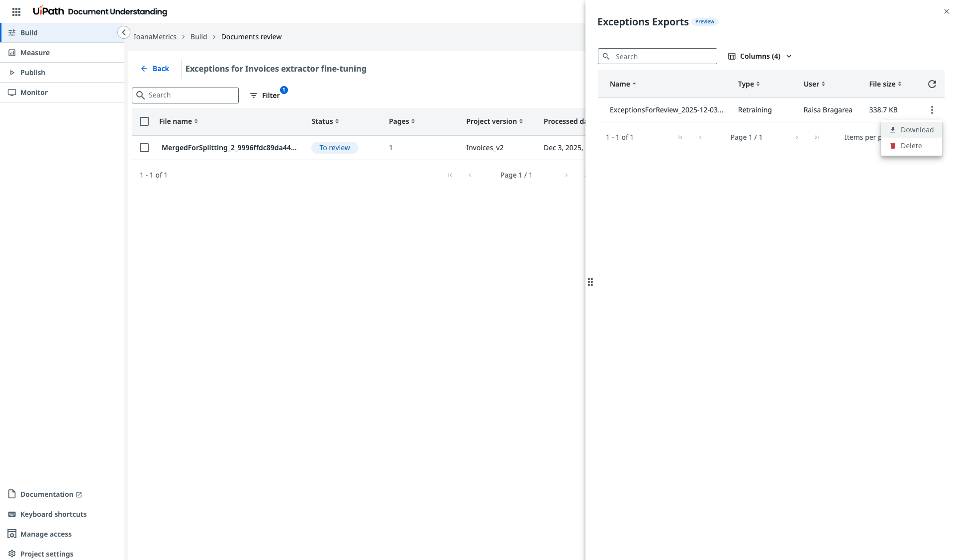This screenshot has height=560, width=957.
Task: Click the refresh icon in exports table
Action: 932,84
